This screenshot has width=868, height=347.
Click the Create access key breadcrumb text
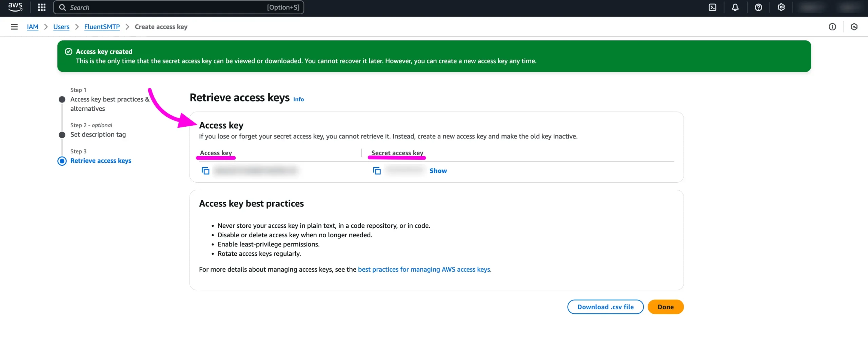click(161, 27)
